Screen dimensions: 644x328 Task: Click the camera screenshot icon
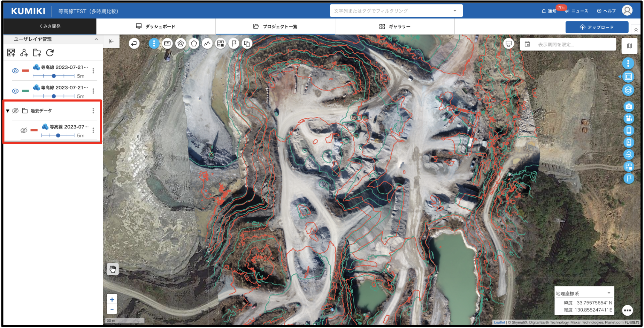[628, 106]
